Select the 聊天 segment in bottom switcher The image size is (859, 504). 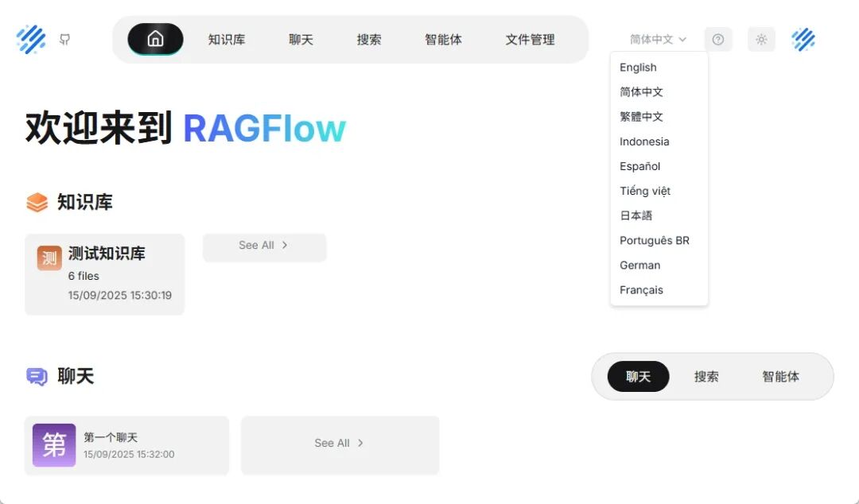click(638, 377)
